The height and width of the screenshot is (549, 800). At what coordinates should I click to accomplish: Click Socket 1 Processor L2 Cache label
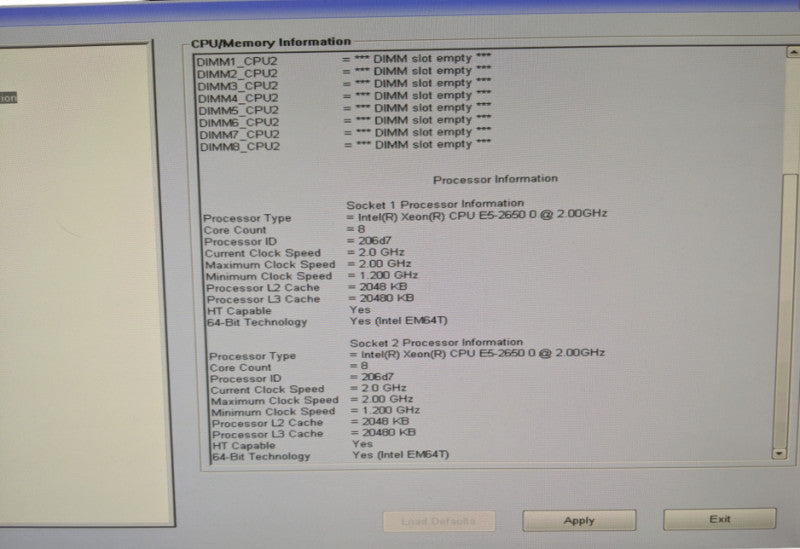tap(263, 288)
